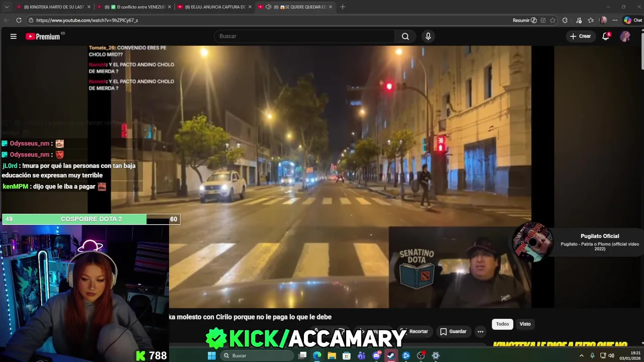The image size is (644, 362).
Task: Mute the tab with the speaker icon
Action: (x=268, y=7)
